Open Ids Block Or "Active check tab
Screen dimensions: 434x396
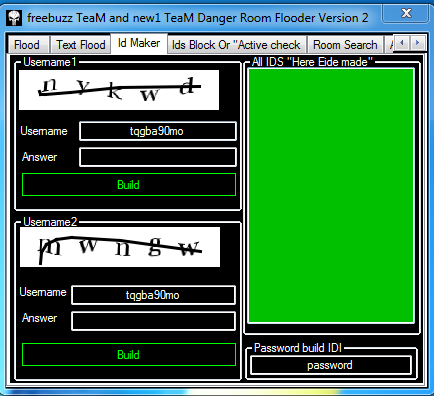coord(236,45)
